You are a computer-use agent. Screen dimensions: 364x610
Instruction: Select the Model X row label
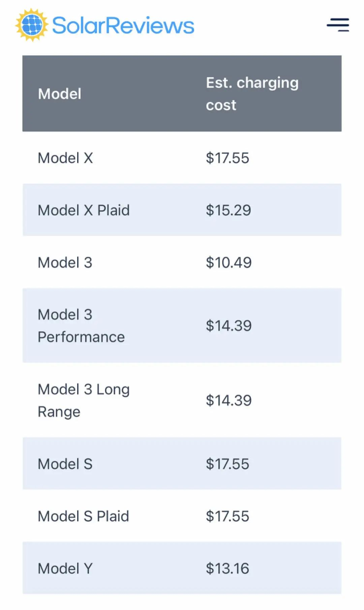(65, 158)
